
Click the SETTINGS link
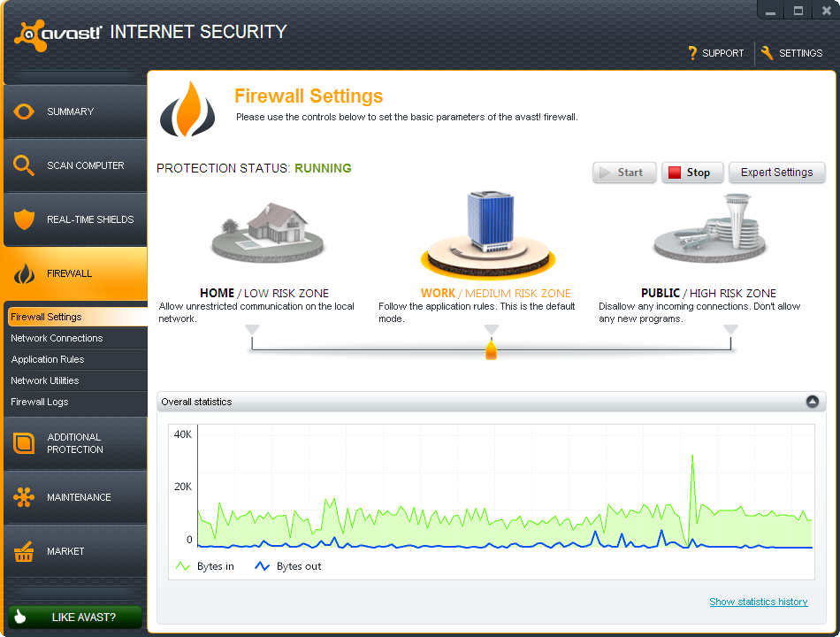(800, 53)
